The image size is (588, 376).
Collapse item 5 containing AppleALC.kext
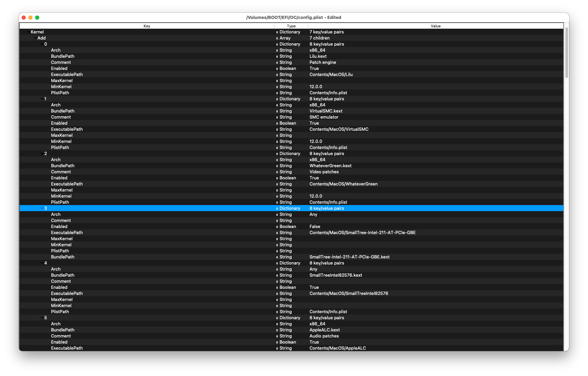point(42,318)
